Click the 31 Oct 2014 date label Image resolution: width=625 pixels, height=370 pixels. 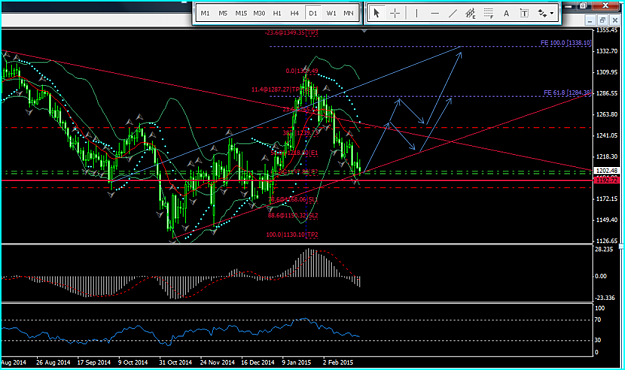click(x=175, y=362)
